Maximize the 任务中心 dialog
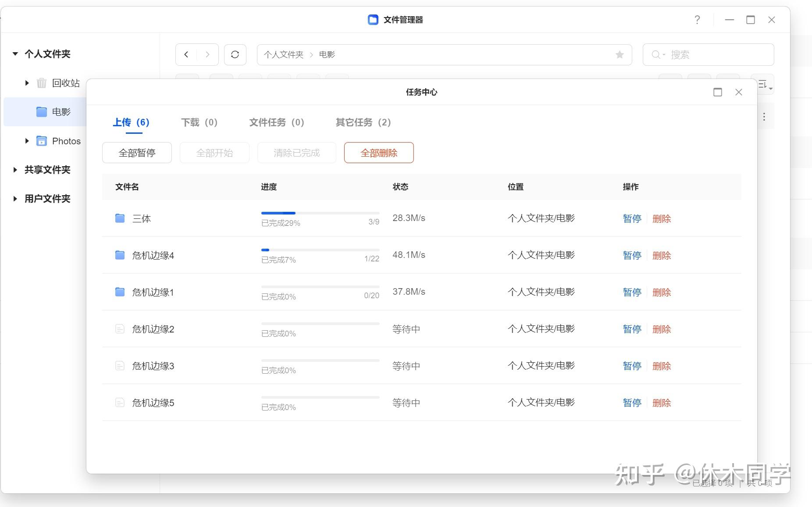The image size is (812, 507). 718,92
